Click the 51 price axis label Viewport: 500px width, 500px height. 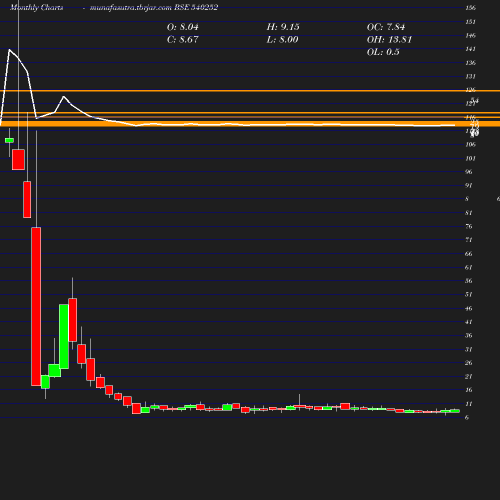point(469,295)
